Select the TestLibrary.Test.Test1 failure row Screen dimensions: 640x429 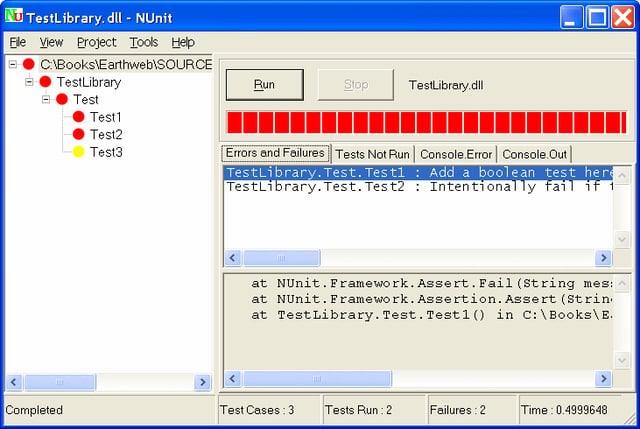(418, 172)
